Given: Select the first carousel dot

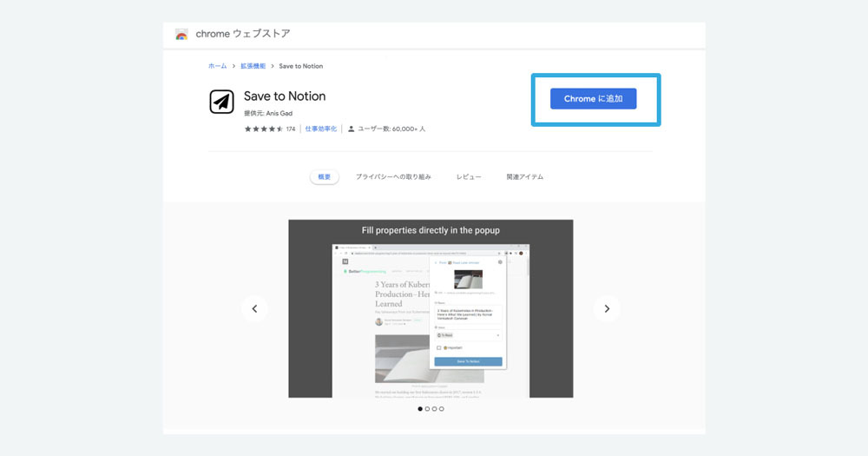Looking at the screenshot, I should [420, 409].
